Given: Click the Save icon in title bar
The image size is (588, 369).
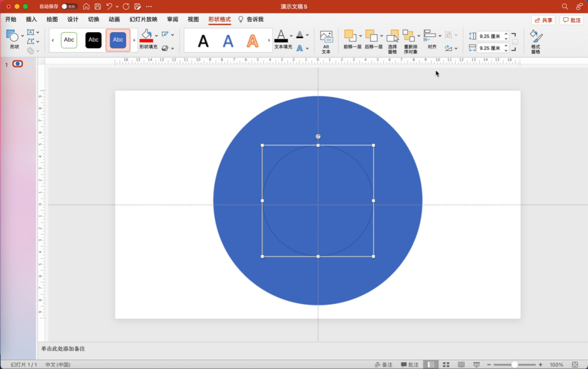Looking at the screenshot, I should pos(97,7).
